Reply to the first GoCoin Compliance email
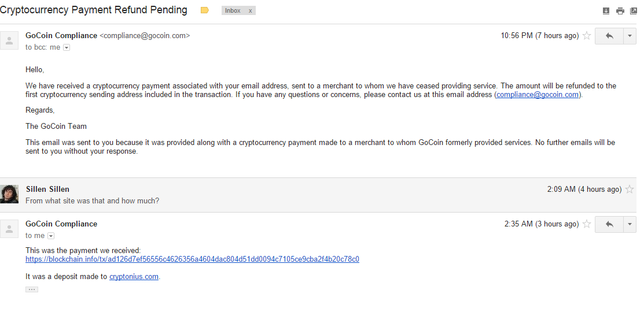Viewport: 644px width, 312px height. (x=609, y=36)
